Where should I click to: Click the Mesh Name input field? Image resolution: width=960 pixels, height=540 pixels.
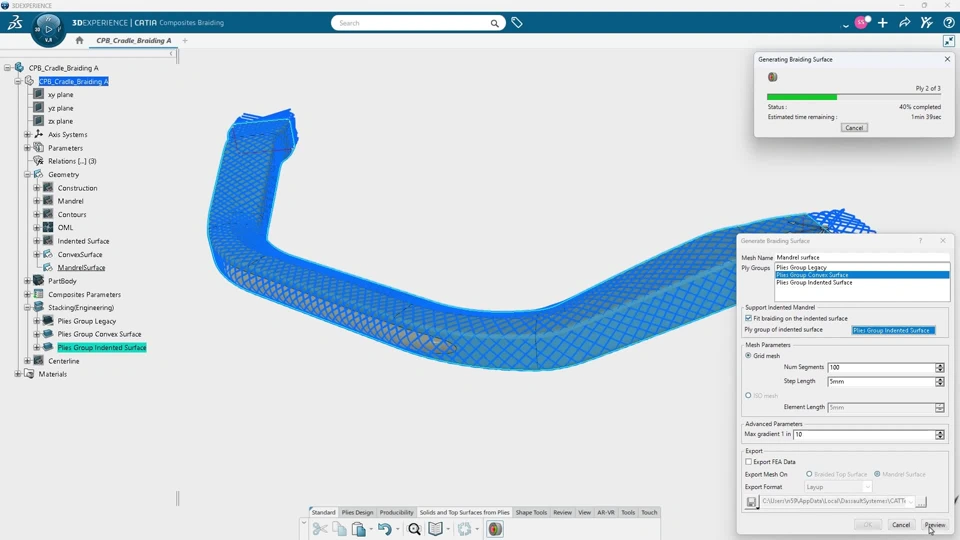[862, 258]
